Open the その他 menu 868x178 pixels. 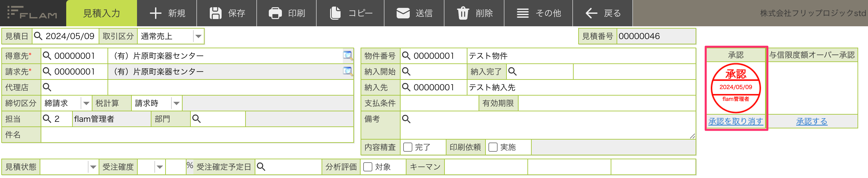click(x=539, y=13)
